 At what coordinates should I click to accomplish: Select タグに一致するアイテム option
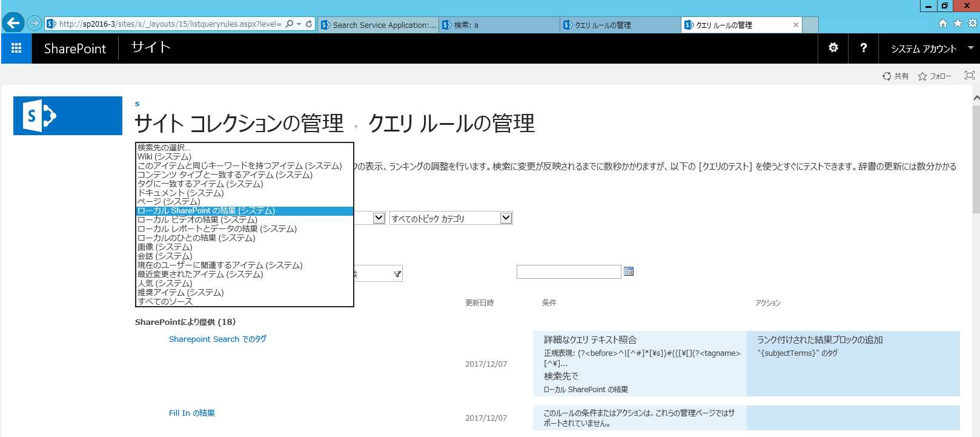245,184
